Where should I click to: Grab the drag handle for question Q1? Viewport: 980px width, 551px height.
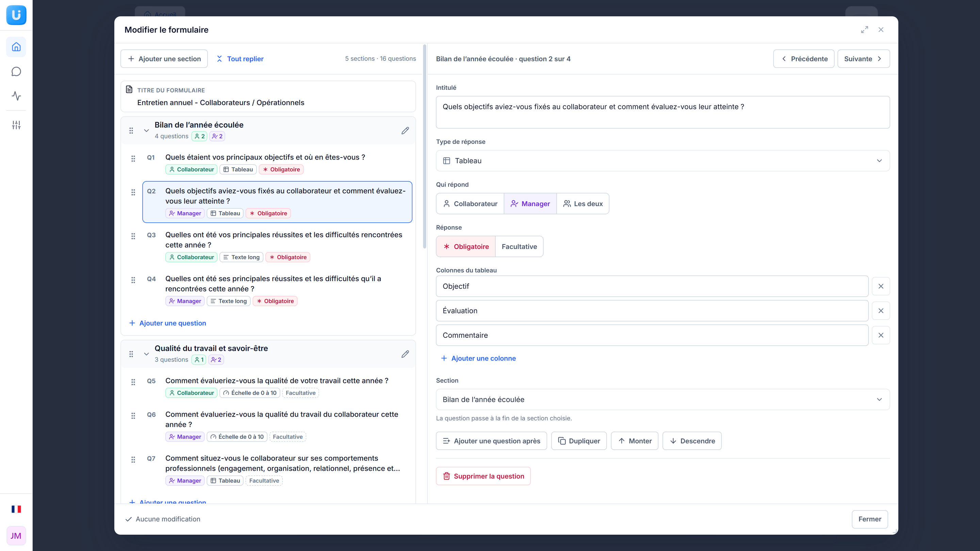point(133,158)
